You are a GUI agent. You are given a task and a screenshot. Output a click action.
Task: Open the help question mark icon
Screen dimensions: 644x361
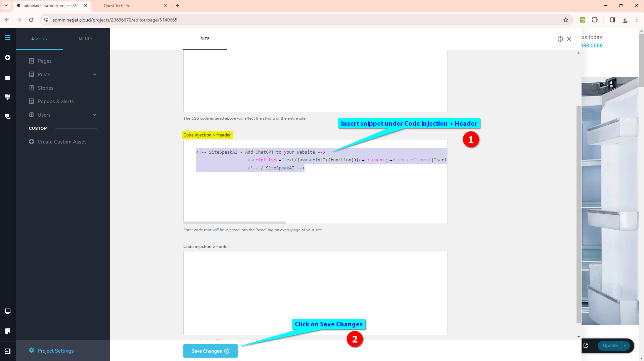[560, 39]
